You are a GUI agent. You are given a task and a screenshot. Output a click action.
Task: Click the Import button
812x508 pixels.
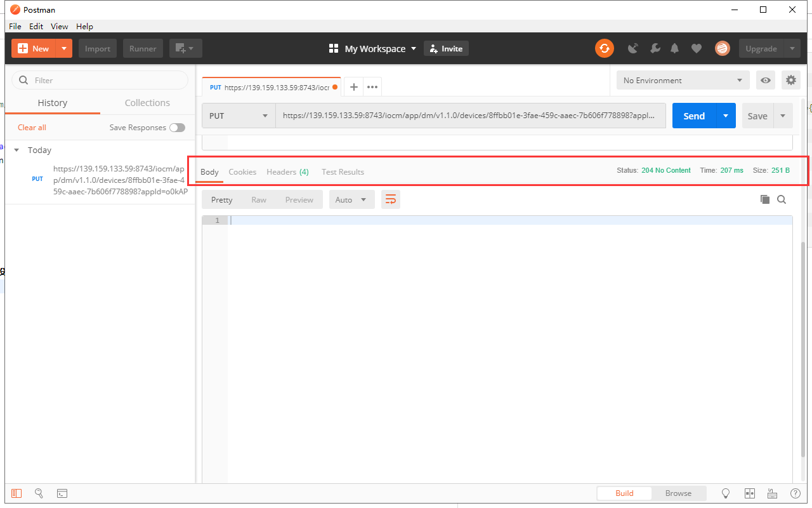pyautogui.click(x=98, y=48)
